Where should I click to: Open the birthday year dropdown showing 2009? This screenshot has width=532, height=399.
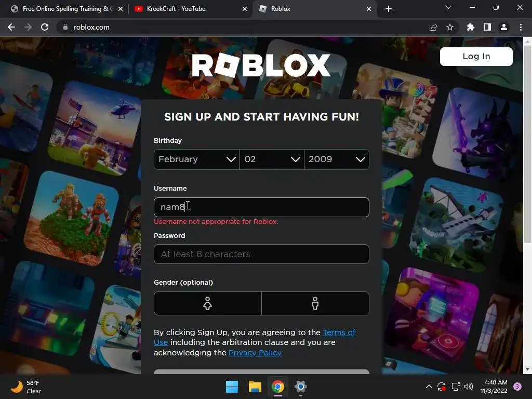(x=337, y=159)
